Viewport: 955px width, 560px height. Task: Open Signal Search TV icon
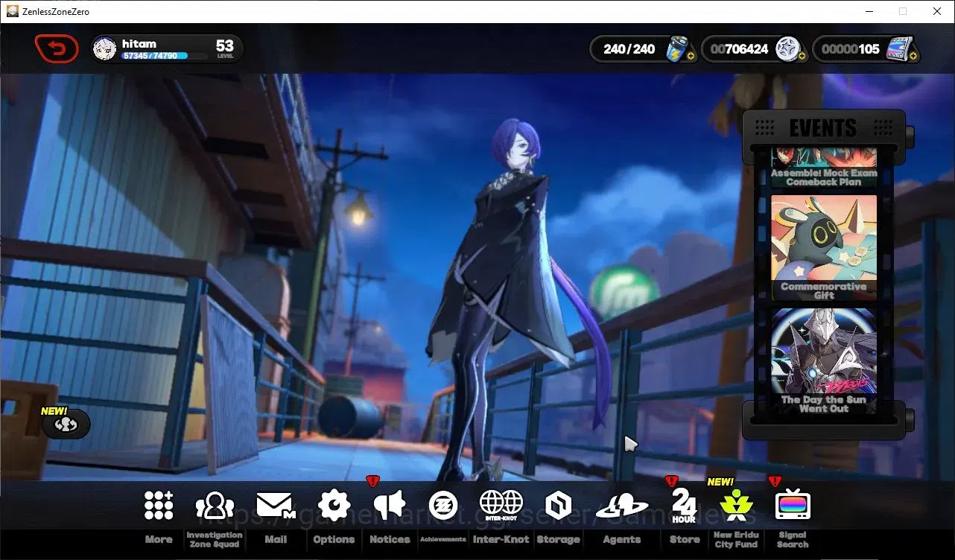pyautogui.click(x=793, y=506)
